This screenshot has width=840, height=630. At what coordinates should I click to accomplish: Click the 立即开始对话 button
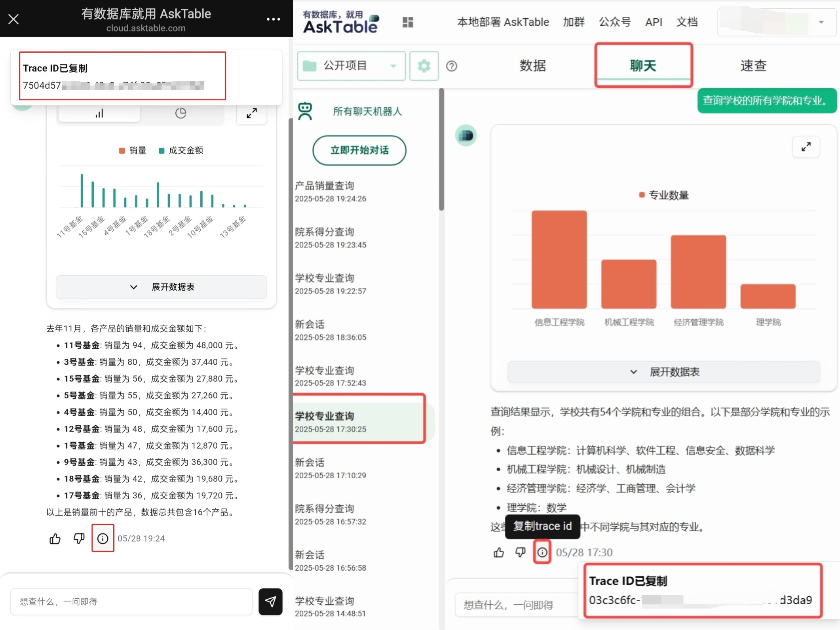[x=359, y=150]
